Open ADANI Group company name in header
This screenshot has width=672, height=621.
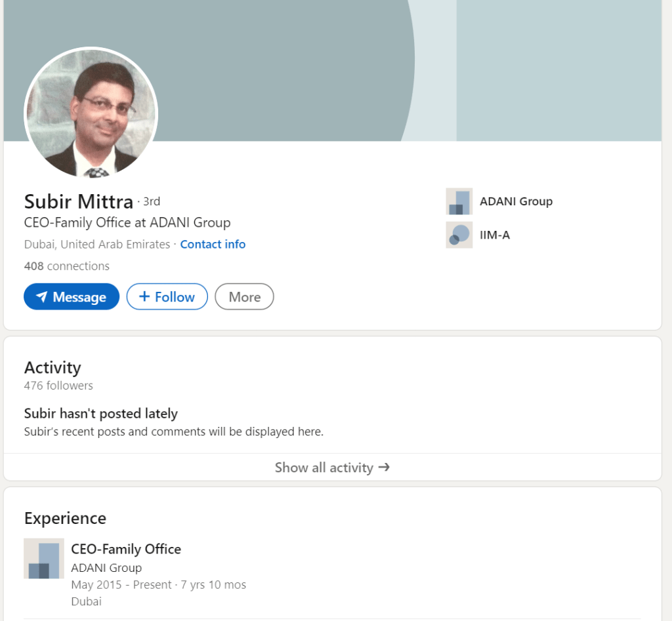(516, 201)
